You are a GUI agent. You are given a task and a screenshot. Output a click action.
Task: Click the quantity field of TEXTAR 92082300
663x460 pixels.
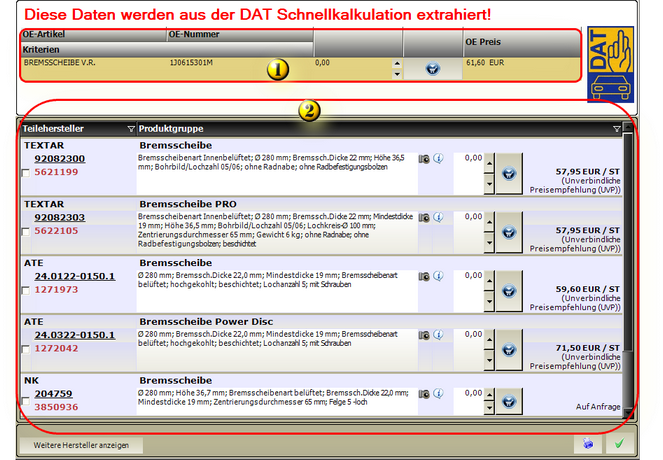point(468,173)
